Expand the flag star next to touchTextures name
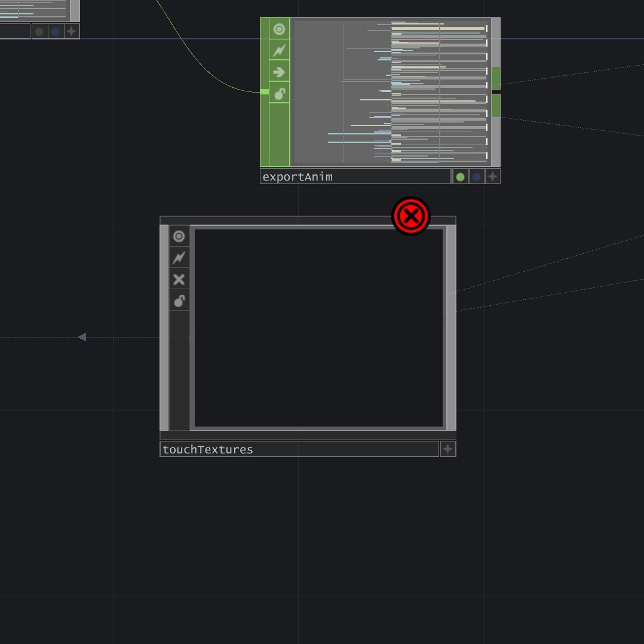The width and height of the screenshot is (644, 644). click(x=447, y=449)
